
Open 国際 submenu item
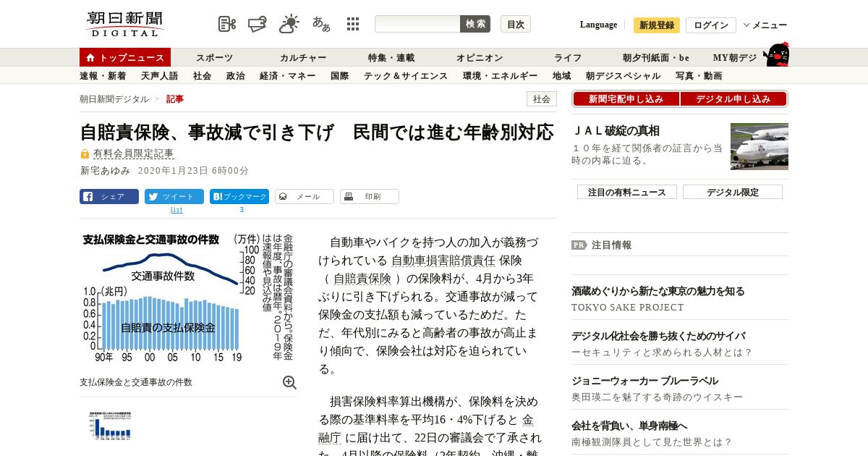339,75
